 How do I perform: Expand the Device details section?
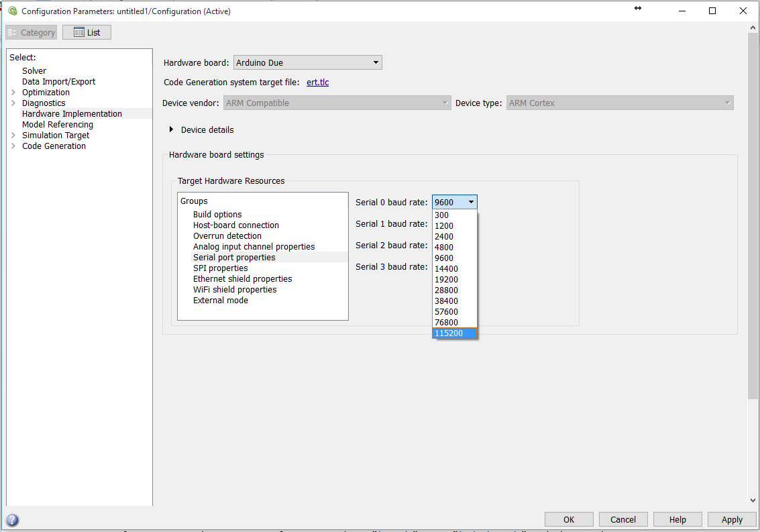coord(172,130)
